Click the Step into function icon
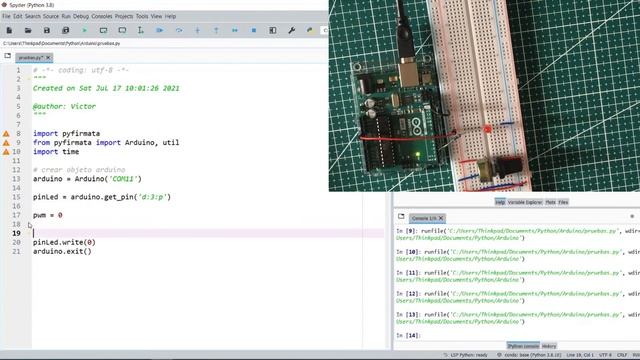The height and width of the screenshot is (360, 640). 198,30
